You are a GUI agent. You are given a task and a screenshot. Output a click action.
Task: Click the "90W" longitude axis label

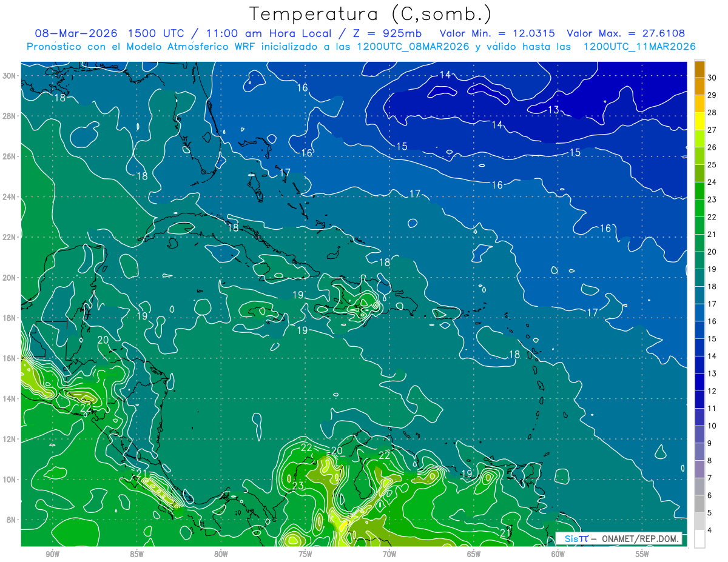tap(52, 554)
